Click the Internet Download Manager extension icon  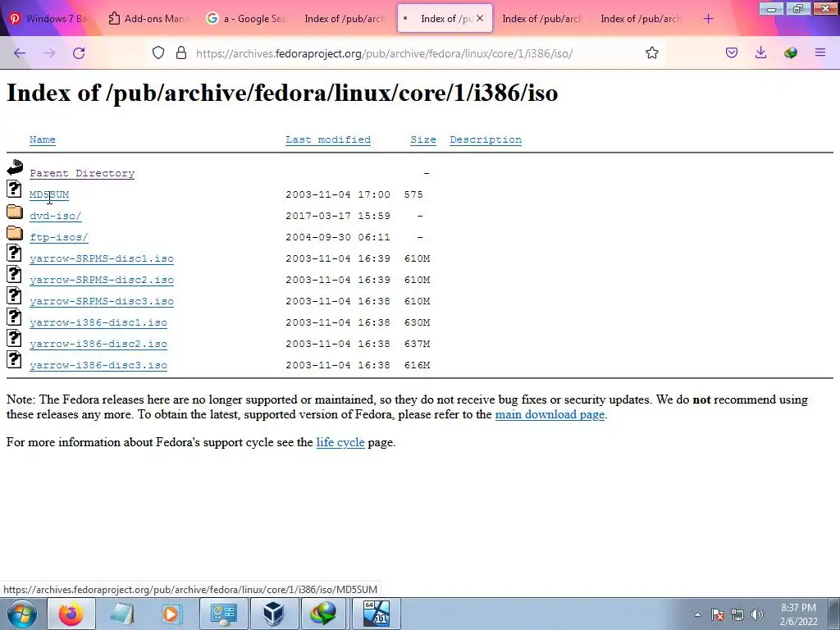[790, 52]
